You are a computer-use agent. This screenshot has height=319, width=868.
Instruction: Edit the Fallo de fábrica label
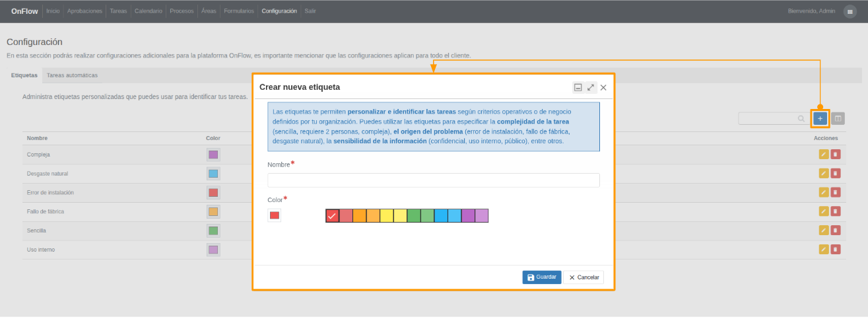point(823,211)
